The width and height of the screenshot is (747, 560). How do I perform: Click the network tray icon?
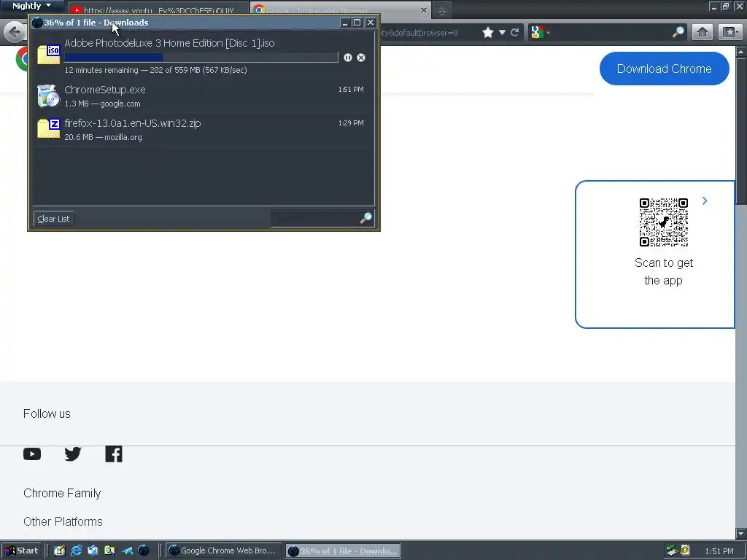click(672, 551)
